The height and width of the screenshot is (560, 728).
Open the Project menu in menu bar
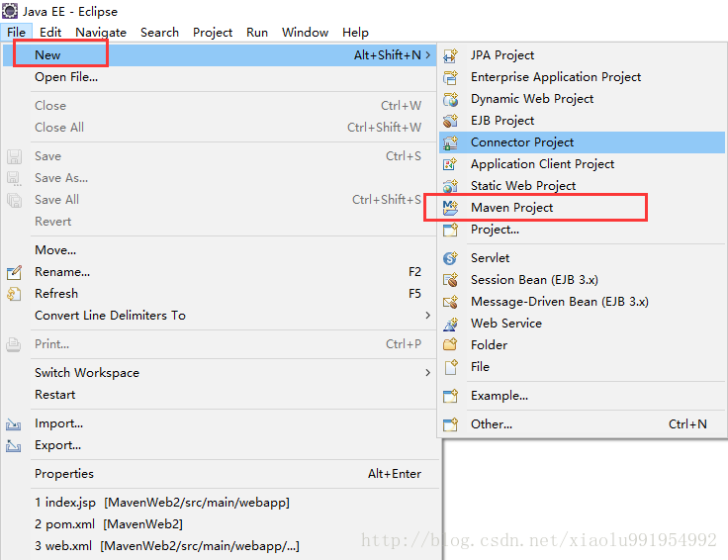tap(213, 33)
